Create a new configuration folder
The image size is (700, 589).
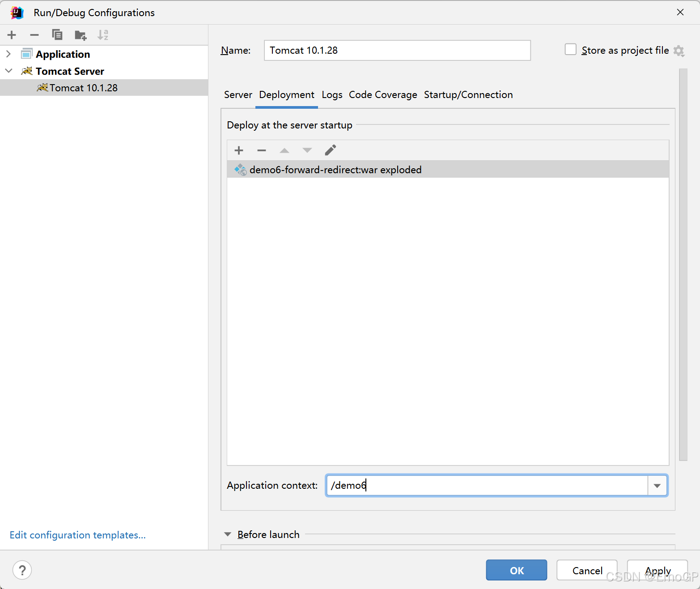tap(81, 35)
